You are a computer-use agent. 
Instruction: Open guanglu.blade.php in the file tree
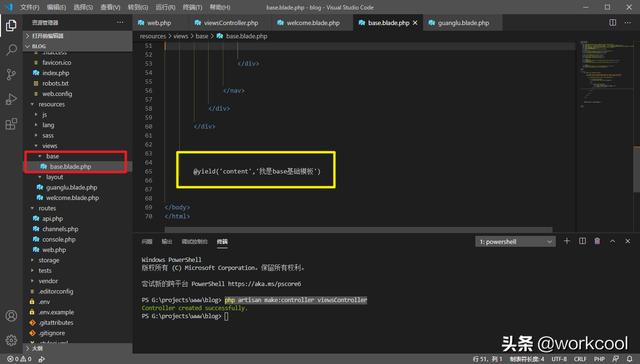click(x=71, y=187)
